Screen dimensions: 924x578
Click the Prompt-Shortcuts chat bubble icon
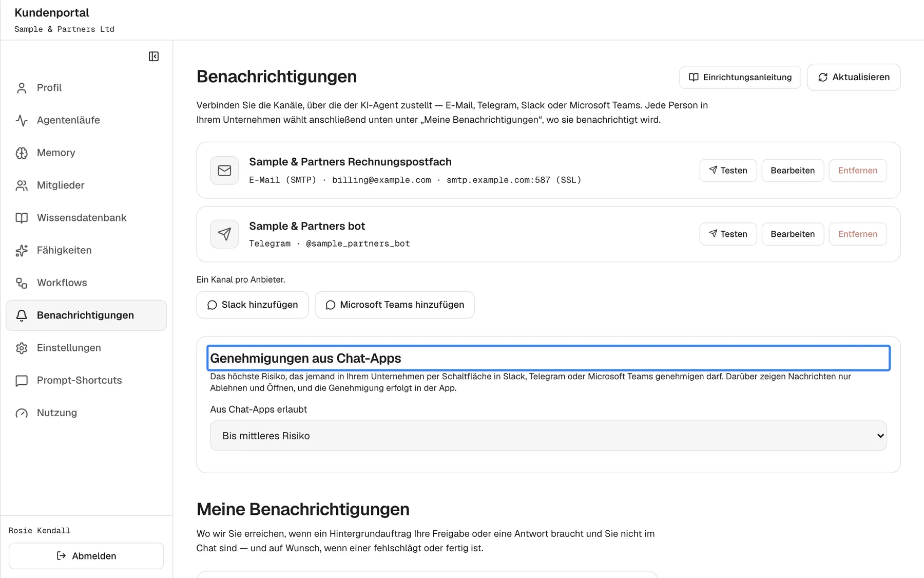point(22,381)
